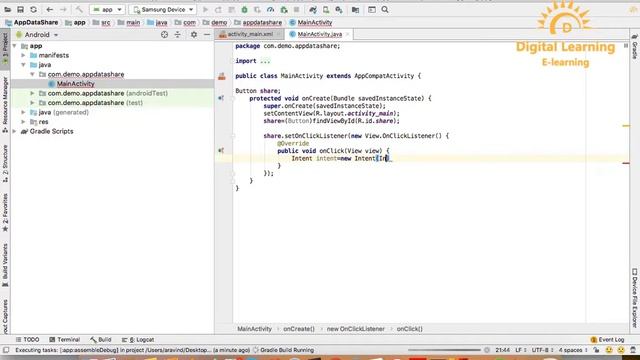640x360 pixels.
Task: Open the Build Variants side tab
Action: coord(5,265)
